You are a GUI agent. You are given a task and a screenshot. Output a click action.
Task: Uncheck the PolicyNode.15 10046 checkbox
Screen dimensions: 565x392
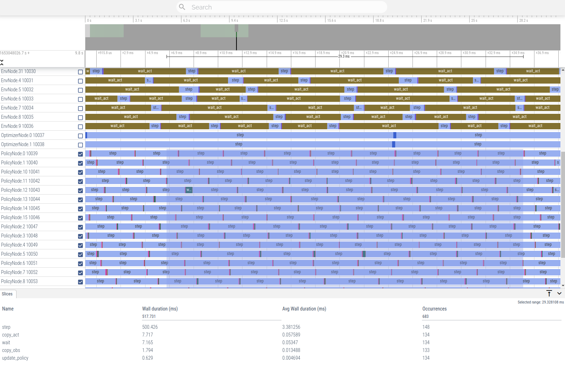[80, 218]
